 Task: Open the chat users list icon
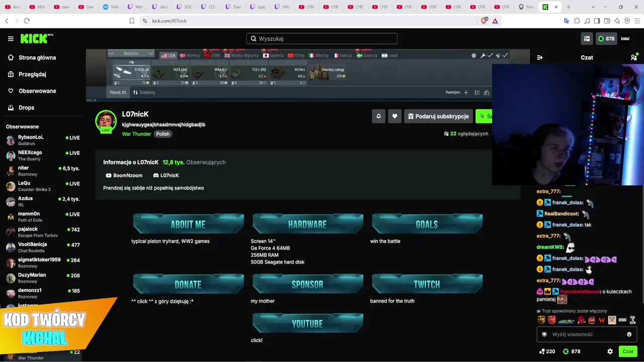coord(633,57)
